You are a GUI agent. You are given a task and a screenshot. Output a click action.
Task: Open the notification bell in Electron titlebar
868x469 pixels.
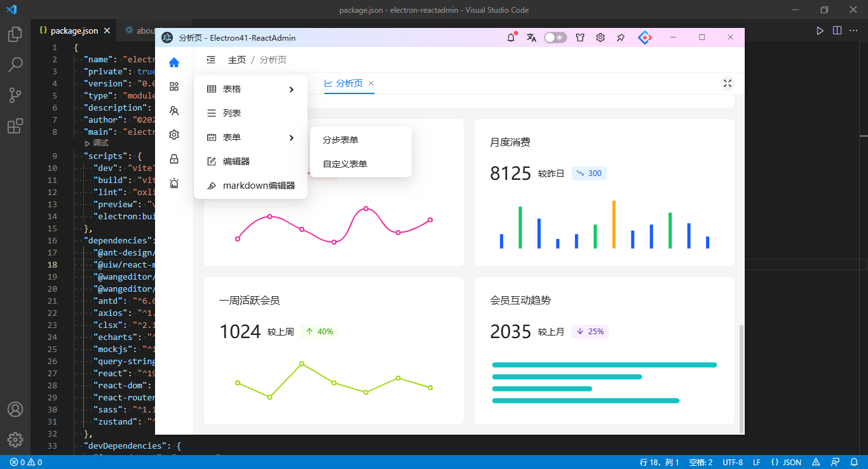tap(511, 37)
